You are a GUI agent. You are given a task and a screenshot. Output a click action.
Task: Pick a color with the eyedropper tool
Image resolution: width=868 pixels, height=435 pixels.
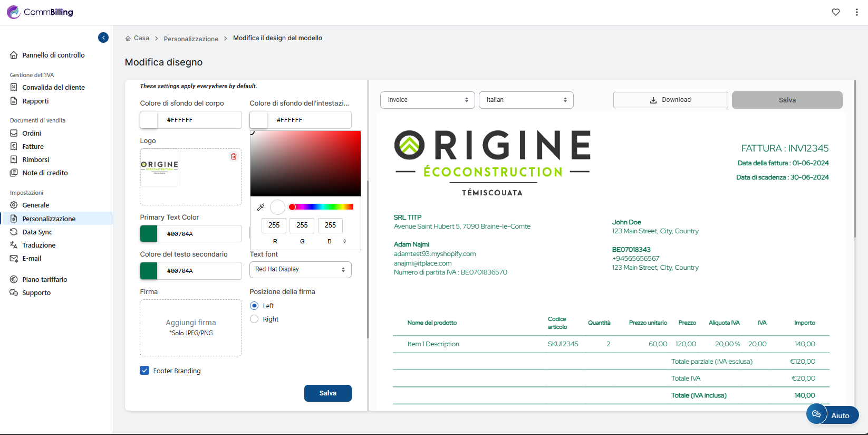(x=261, y=207)
